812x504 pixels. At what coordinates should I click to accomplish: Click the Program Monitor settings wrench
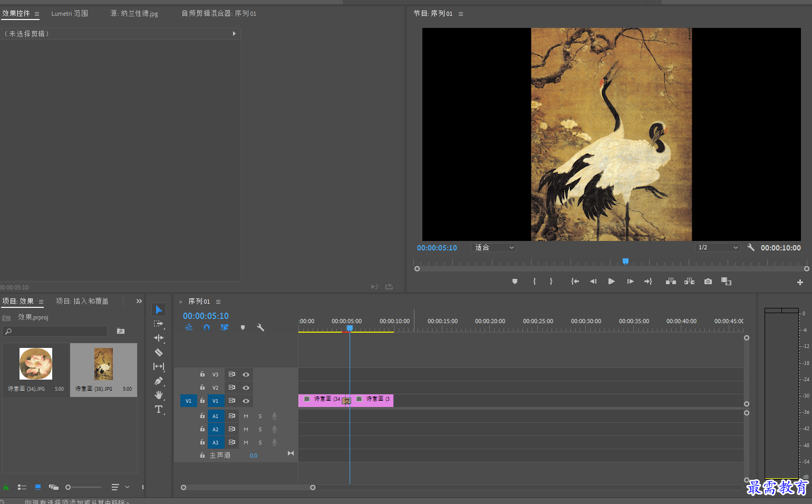751,247
